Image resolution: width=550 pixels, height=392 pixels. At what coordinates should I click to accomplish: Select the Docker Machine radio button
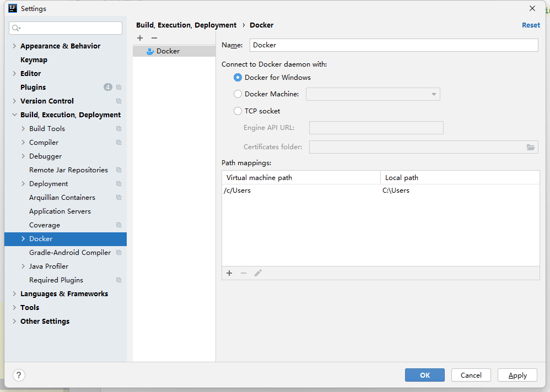point(238,94)
